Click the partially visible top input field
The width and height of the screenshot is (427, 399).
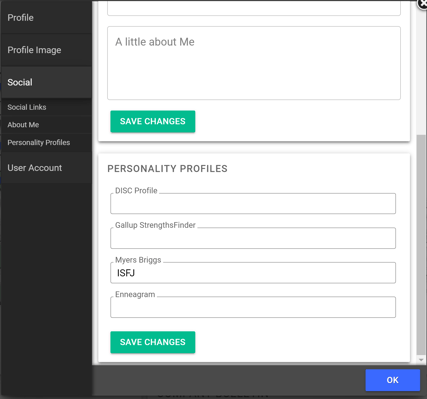pyautogui.click(x=254, y=8)
